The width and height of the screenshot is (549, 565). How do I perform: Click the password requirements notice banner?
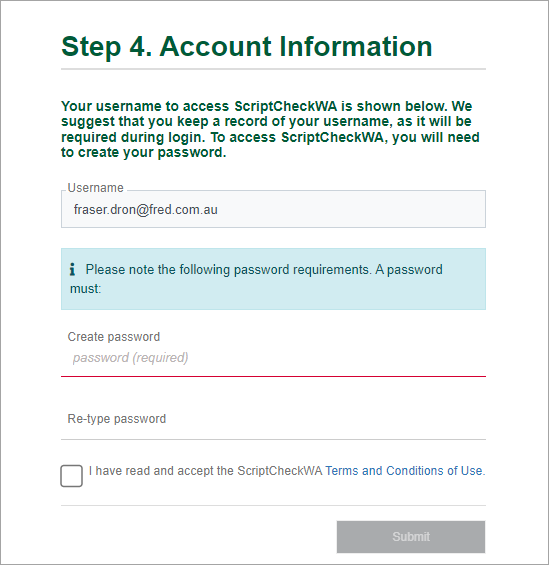pyautogui.click(x=273, y=279)
